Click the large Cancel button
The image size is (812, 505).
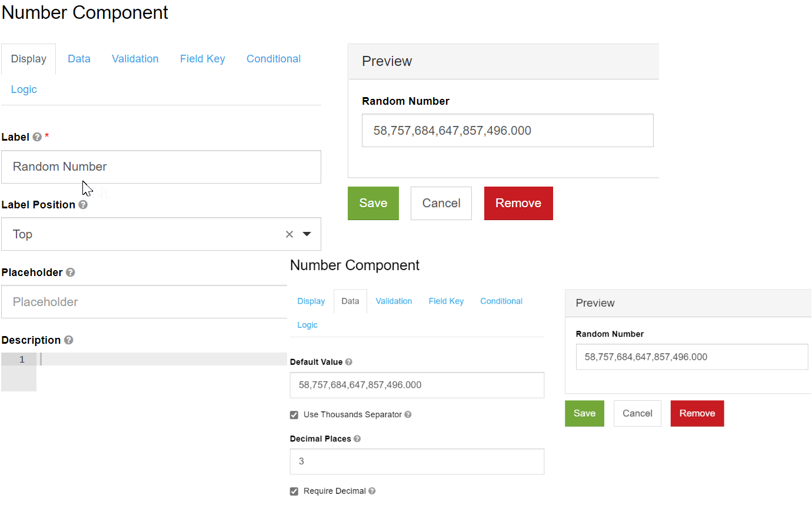point(441,203)
